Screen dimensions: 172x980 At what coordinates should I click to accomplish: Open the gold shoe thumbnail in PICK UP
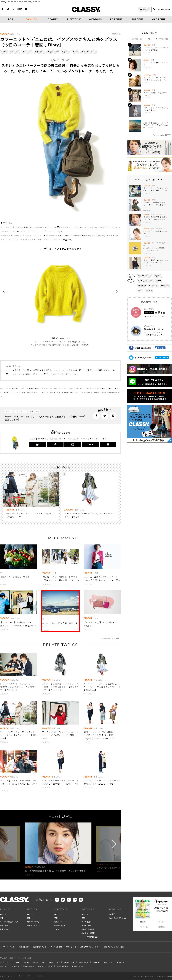click(135, 248)
